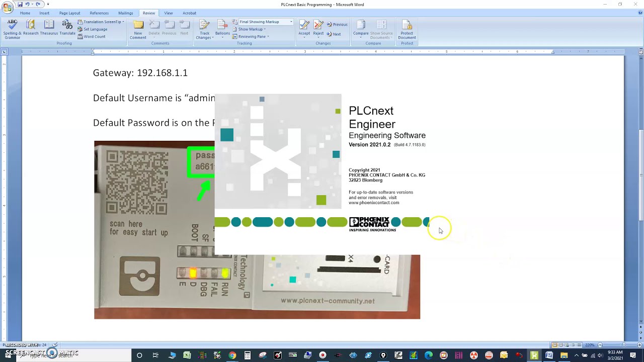Show the Word Count
Image resolution: width=644 pixels, height=362 pixels.
(92, 37)
